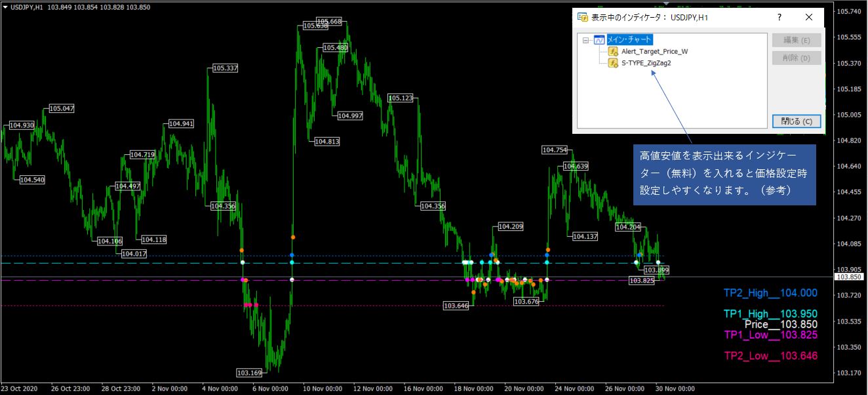Click the 103.676 price label
868x395 pixels.
(526, 302)
